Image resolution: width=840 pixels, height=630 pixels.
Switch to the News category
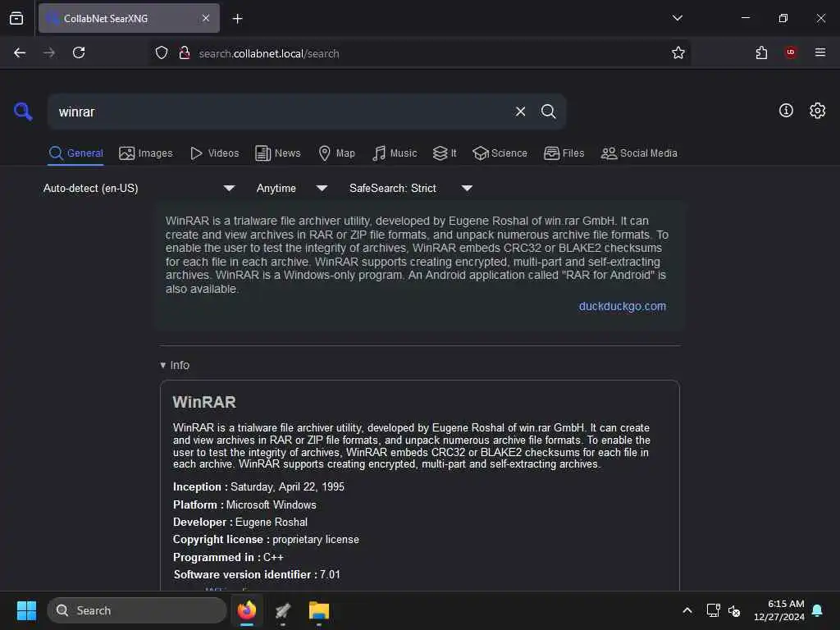pyautogui.click(x=277, y=153)
